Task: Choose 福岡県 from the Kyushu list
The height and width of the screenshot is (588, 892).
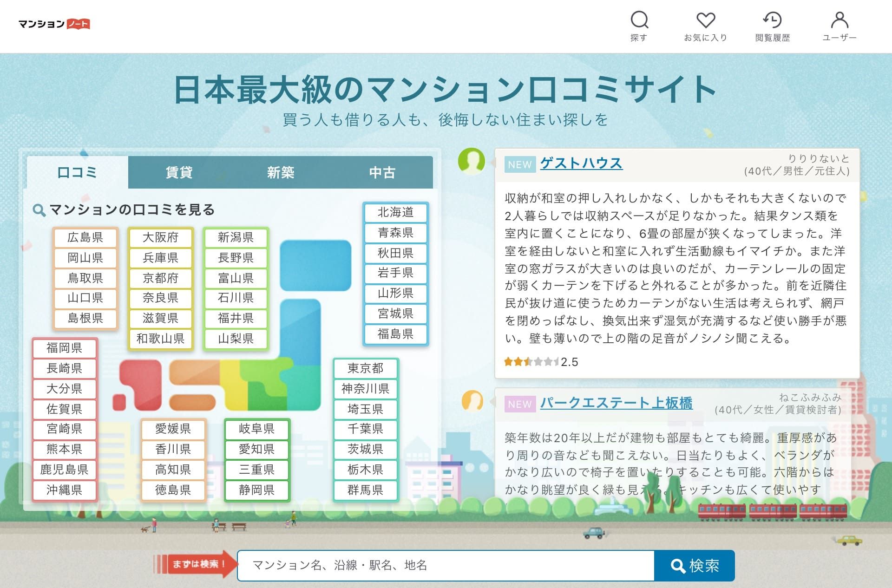Action: click(64, 348)
